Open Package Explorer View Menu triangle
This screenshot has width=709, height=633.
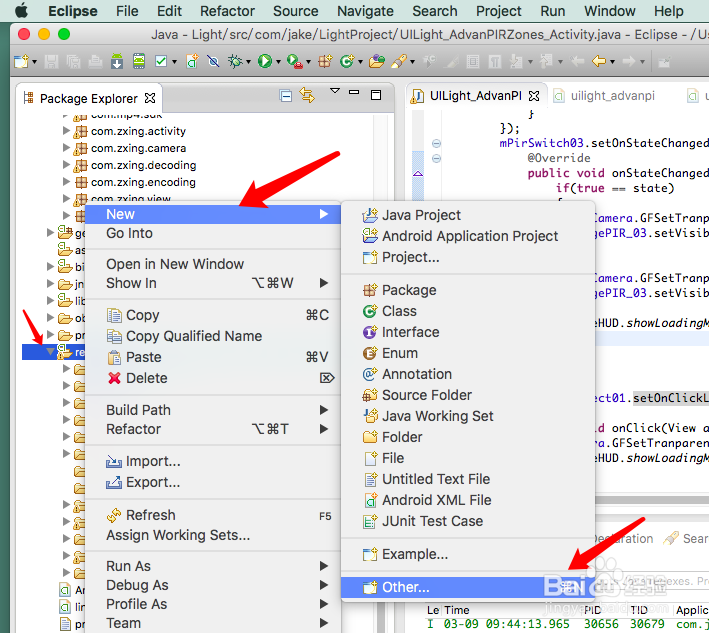click(335, 91)
